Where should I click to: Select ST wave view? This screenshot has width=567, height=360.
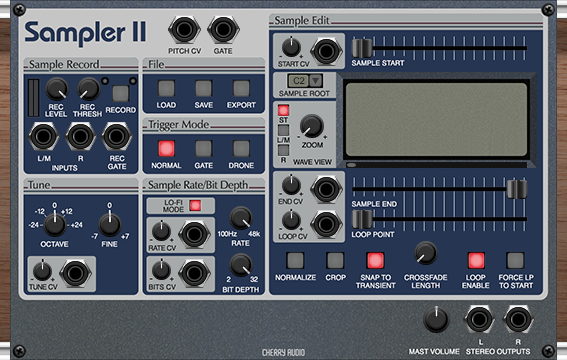coord(284,110)
